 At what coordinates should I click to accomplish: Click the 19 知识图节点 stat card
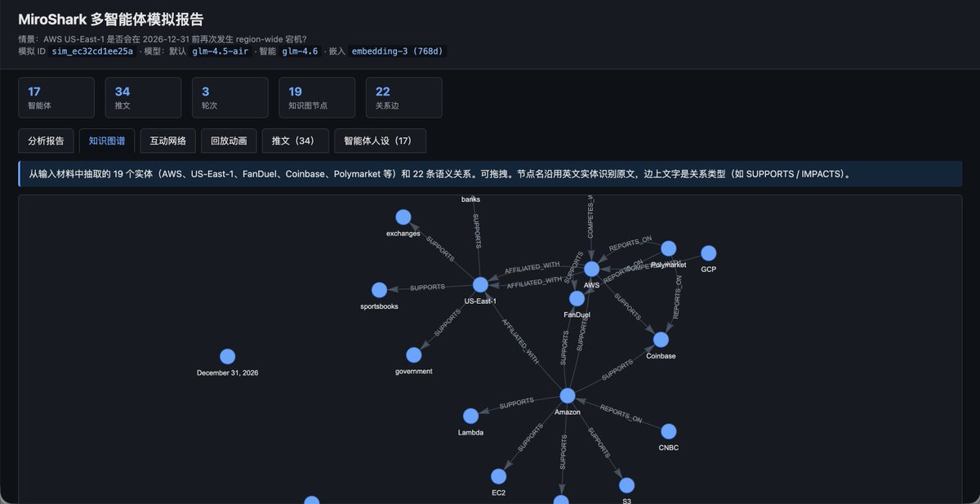317,97
